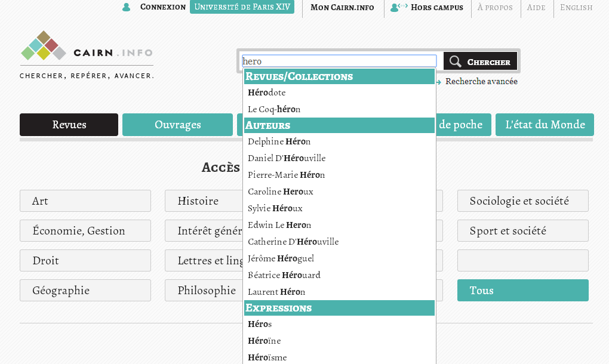Open Mon Cairn.info

click(342, 7)
